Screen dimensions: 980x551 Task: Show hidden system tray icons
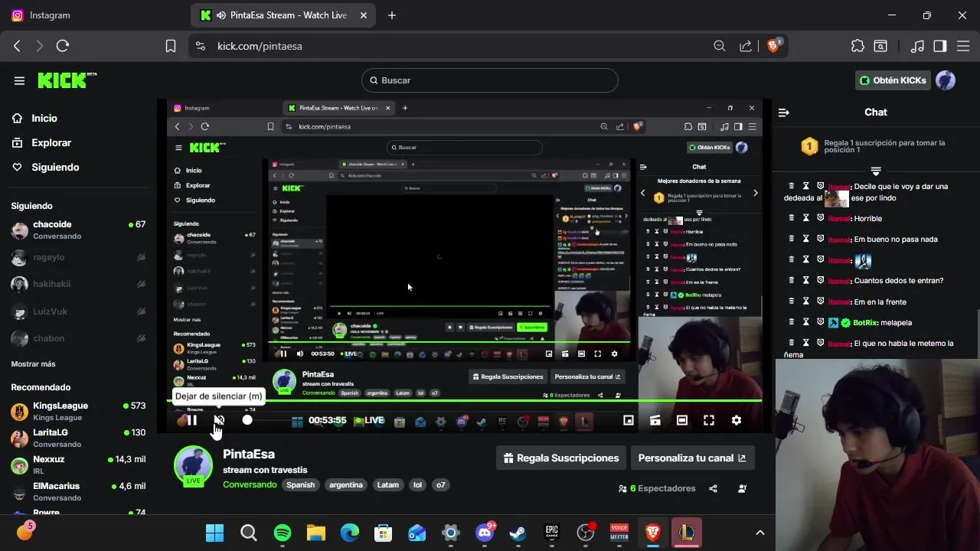coord(760,533)
